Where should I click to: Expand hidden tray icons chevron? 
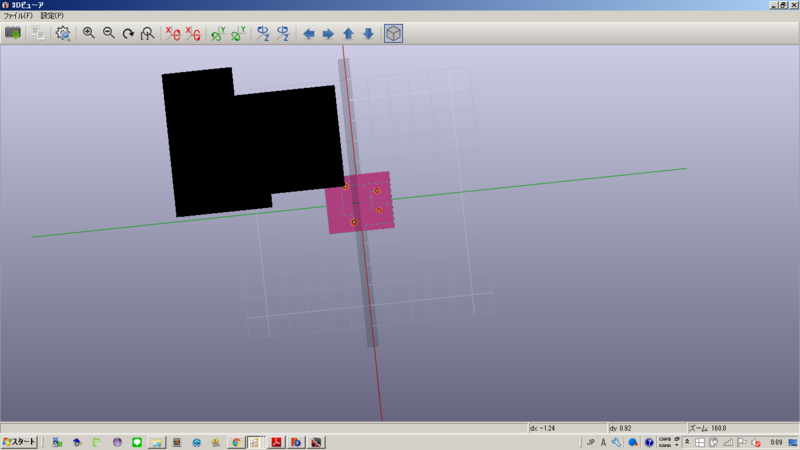click(687, 442)
